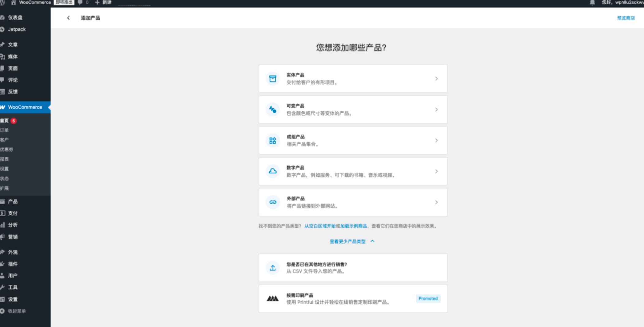
Task: Click the variable product shapes icon
Action: [272, 110]
